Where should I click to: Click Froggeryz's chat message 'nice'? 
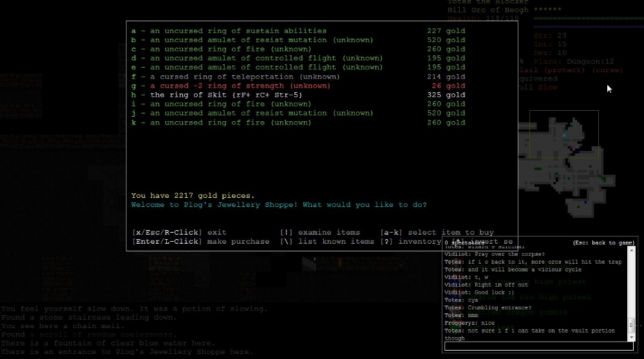(x=469, y=323)
